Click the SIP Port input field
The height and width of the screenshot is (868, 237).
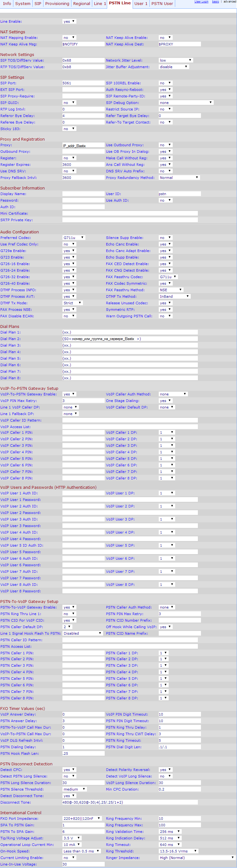pos(83,83)
